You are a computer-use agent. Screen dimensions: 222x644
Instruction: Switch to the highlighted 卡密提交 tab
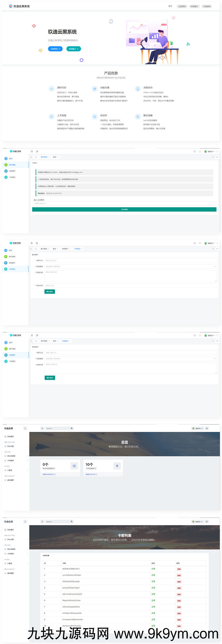tap(77, 249)
